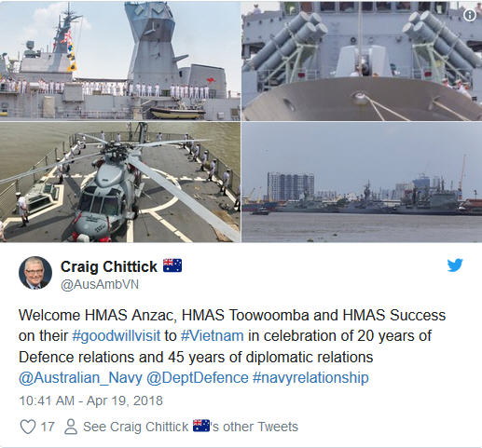Click the @AusAmbVN handle
482x448 pixels.
[100, 285]
